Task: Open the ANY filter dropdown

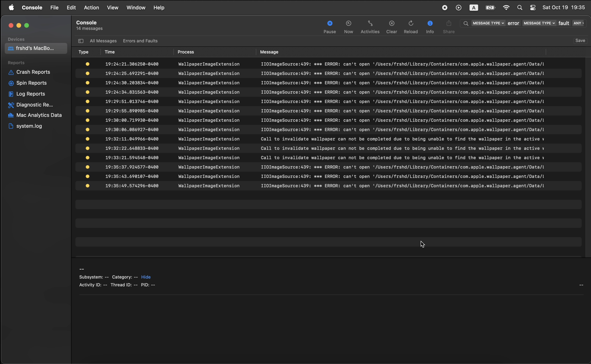Action: pos(578,23)
